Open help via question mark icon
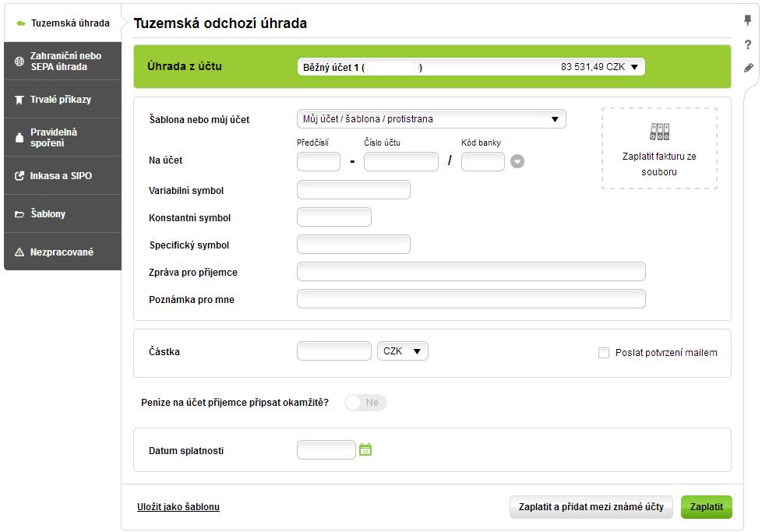Viewport: 762px width, 532px height. [748, 44]
